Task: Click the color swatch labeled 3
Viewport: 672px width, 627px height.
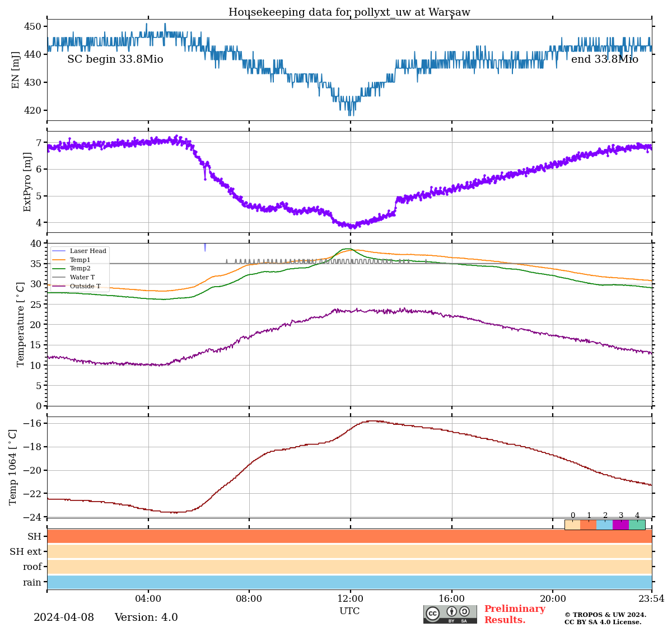Action: tap(621, 525)
